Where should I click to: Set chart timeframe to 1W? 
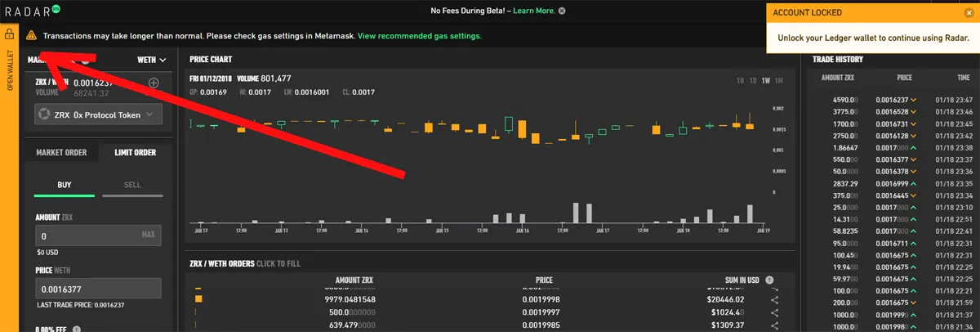coord(766,80)
